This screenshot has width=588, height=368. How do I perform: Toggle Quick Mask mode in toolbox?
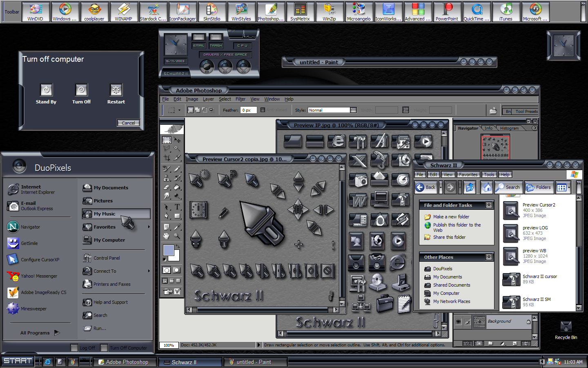tap(176, 270)
